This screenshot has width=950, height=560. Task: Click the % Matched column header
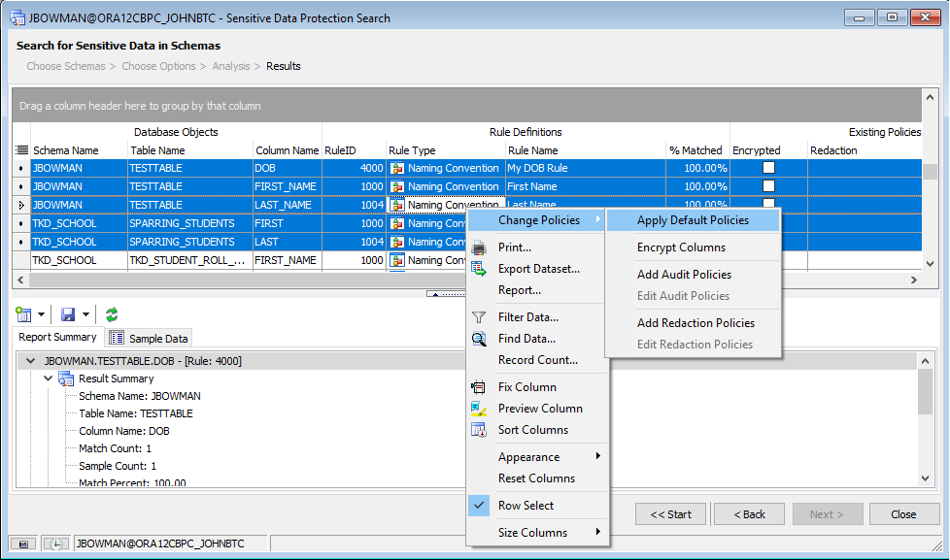tap(697, 150)
